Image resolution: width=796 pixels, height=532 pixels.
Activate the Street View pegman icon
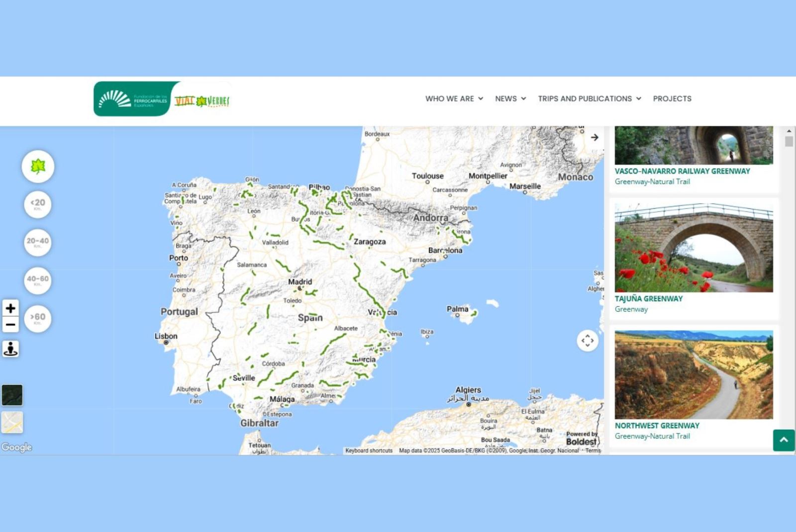click(10, 349)
